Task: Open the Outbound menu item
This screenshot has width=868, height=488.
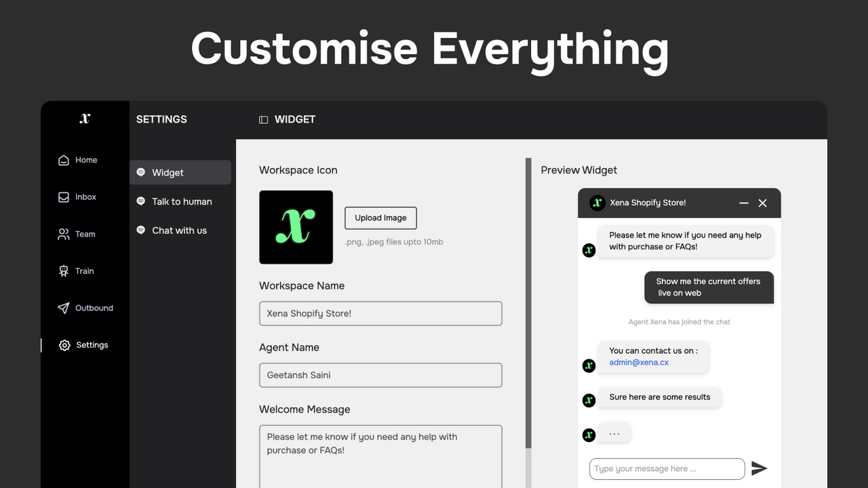Action: click(x=85, y=308)
